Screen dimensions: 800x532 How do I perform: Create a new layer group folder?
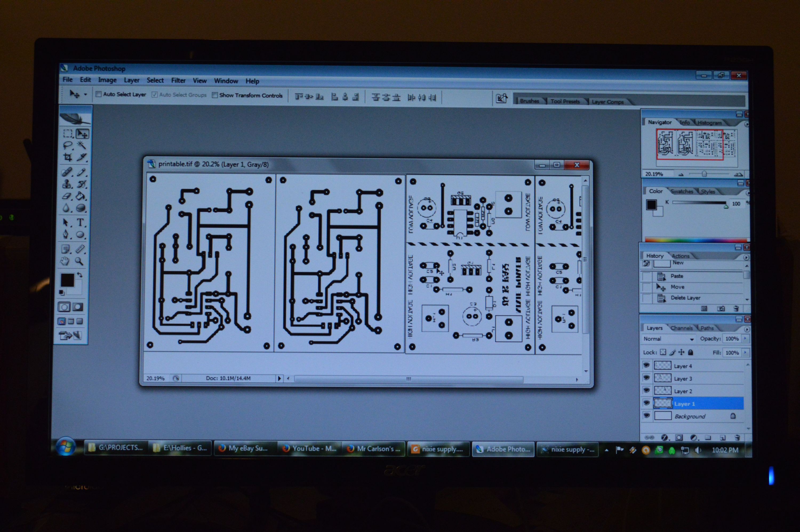point(708,438)
